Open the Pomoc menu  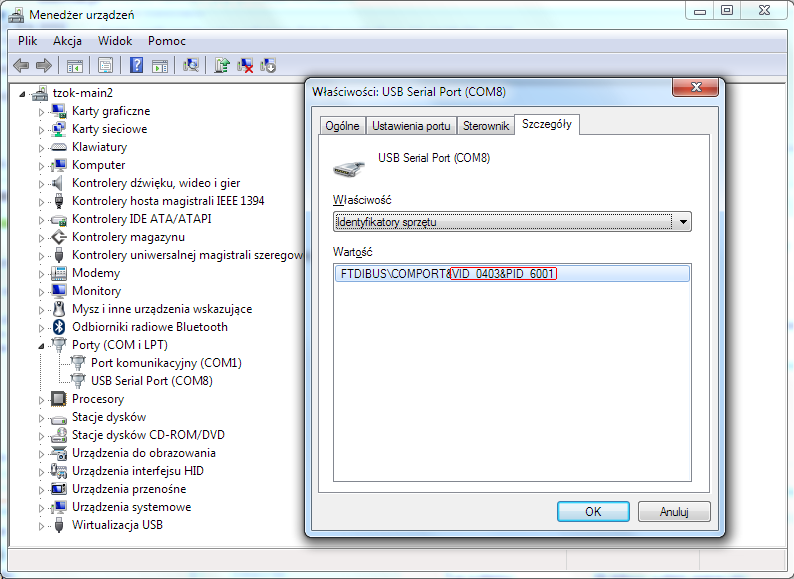tap(167, 41)
